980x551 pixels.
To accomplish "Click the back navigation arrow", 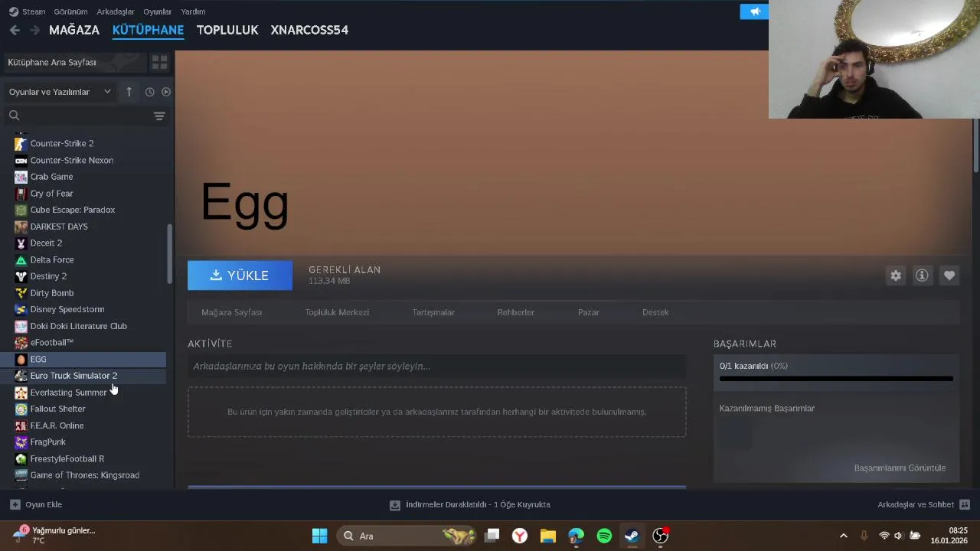I will click(x=15, y=30).
